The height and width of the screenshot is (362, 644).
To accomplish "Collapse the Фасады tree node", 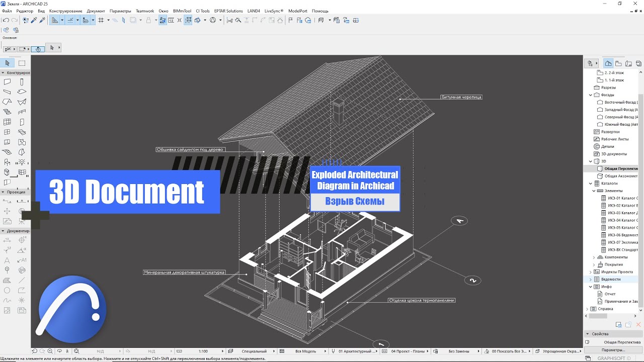I will pyautogui.click(x=591, y=95).
